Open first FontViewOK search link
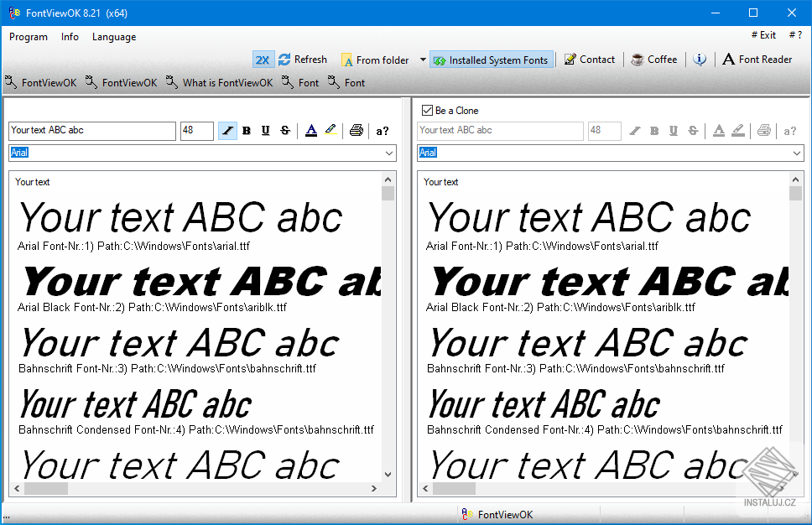 (x=41, y=82)
